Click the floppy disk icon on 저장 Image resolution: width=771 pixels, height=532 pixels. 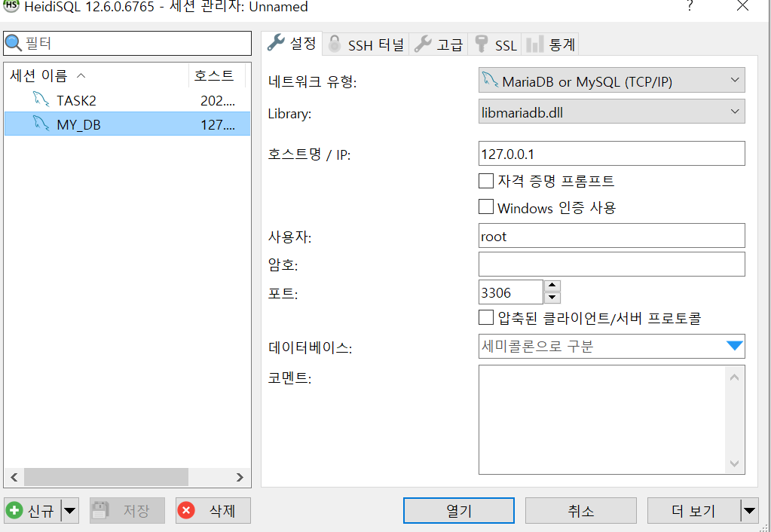coord(100,511)
